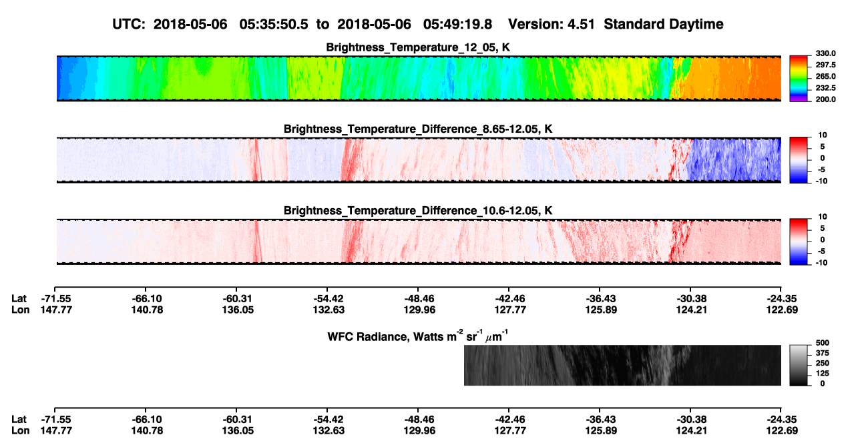Click the 375 label on WFC colorbar
Image resolution: width=868 pixels, height=445 pixels.
823,352
